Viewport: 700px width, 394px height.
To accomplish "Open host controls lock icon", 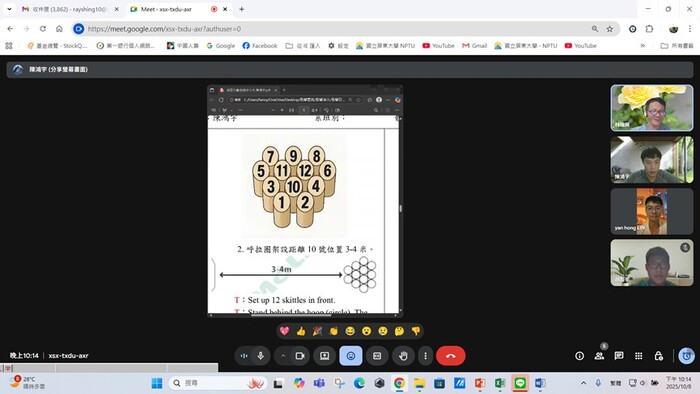I will coord(658,356).
